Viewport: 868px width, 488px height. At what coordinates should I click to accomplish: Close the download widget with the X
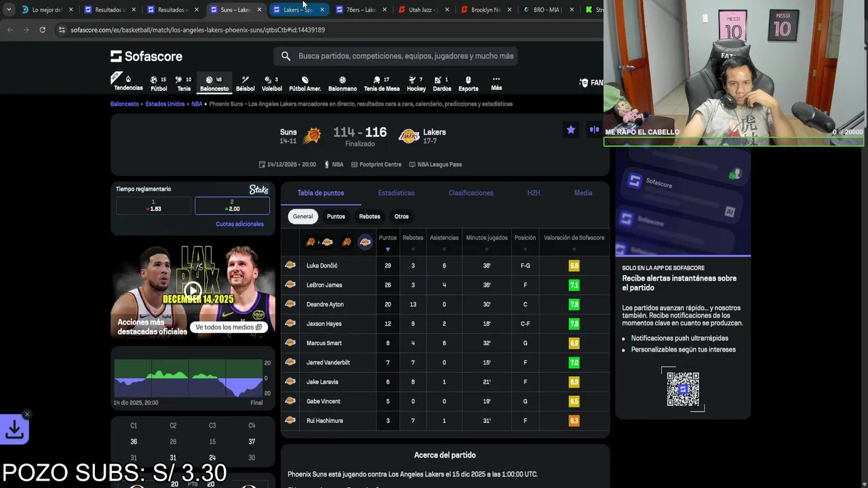27,414
